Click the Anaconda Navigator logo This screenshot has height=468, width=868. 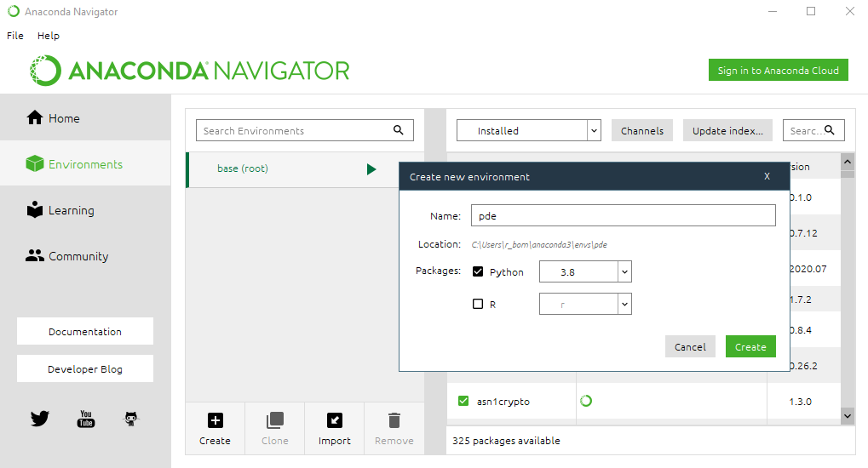[190, 71]
